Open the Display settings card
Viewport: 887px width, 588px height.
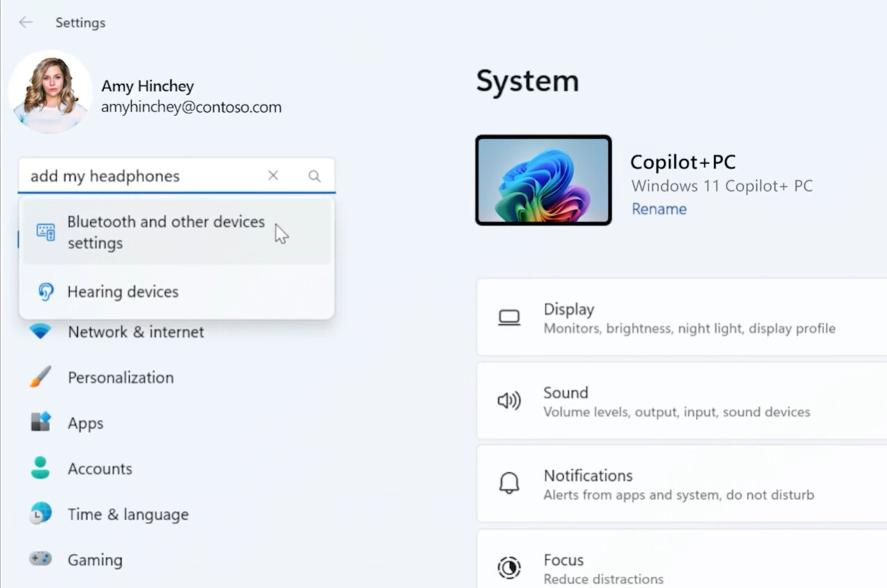click(x=681, y=318)
